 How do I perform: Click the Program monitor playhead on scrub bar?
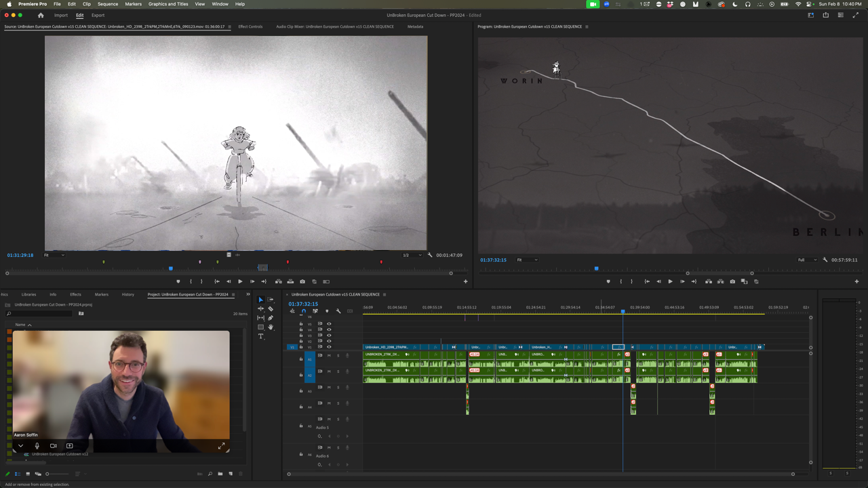[597, 268]
